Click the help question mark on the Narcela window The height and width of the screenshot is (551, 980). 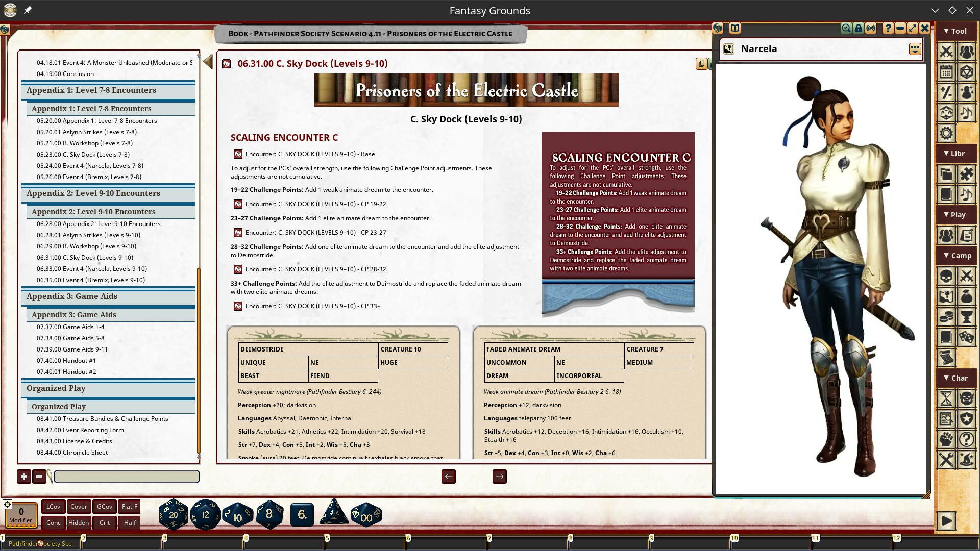coord(888,29)
